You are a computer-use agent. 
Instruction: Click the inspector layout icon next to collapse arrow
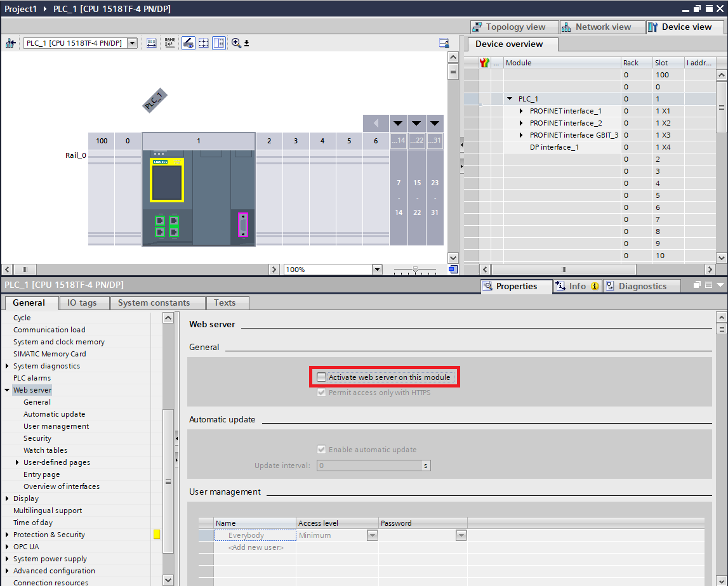click(x=708, y=285)
